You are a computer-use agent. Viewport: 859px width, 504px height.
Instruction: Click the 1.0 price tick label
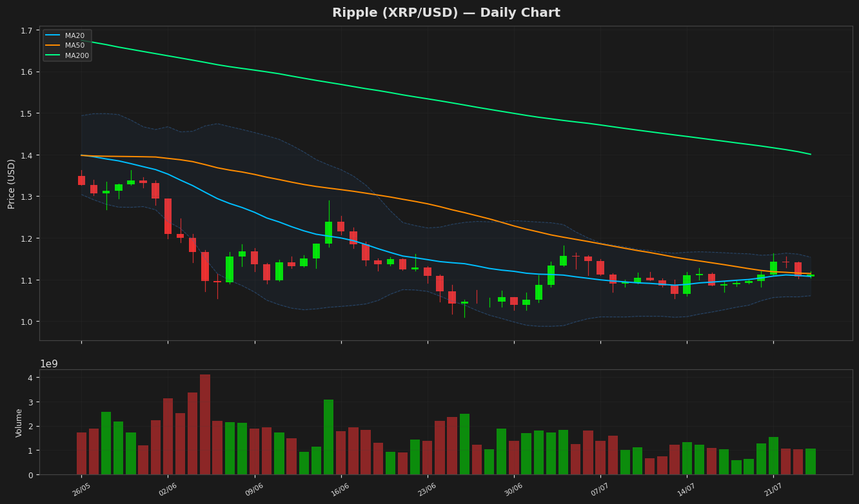[x=26, y=322]
